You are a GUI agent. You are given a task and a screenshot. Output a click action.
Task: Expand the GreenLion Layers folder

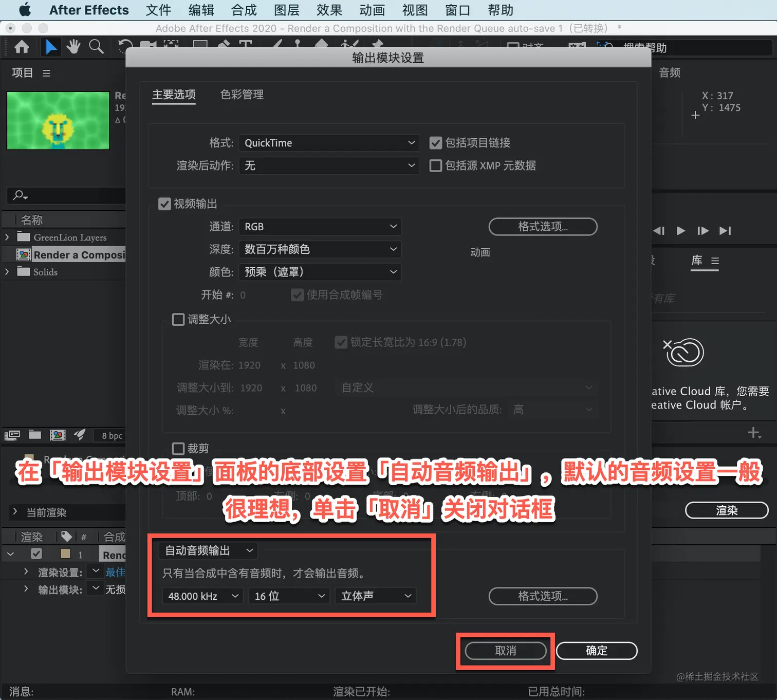point(7,237)
